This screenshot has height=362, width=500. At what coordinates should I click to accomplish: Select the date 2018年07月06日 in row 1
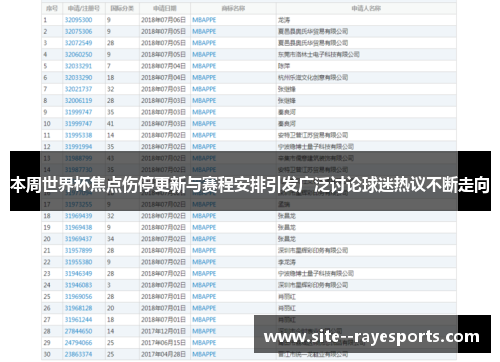tap(163, 20)
